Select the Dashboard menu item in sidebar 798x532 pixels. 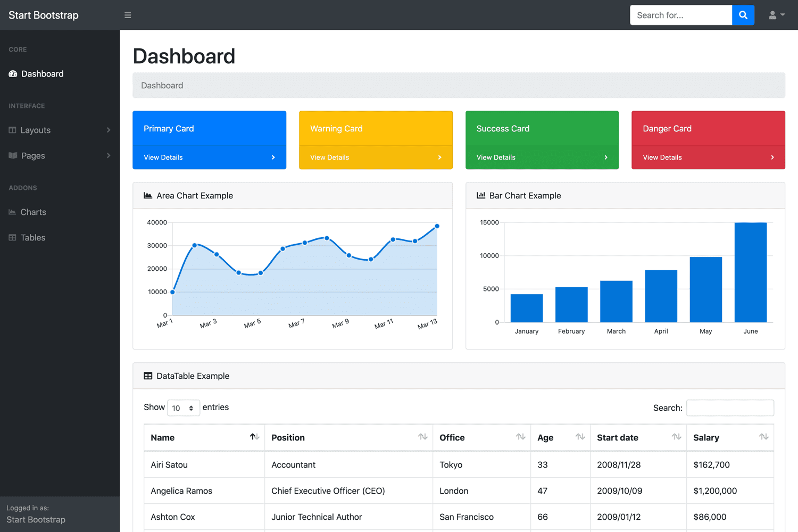pos(43,73)
